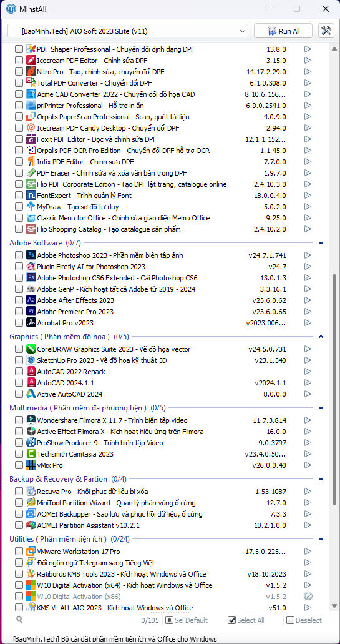The width and height of the screenshot is (340, 644).
Task: Tick the Icecream PDF Editor checkbox
Action: tap(19, 61)
